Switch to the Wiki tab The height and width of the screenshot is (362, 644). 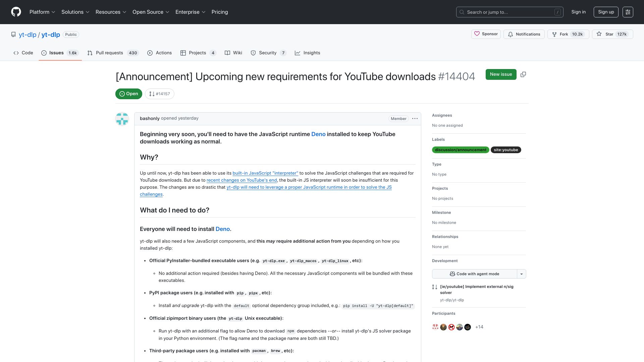point(233,53)
